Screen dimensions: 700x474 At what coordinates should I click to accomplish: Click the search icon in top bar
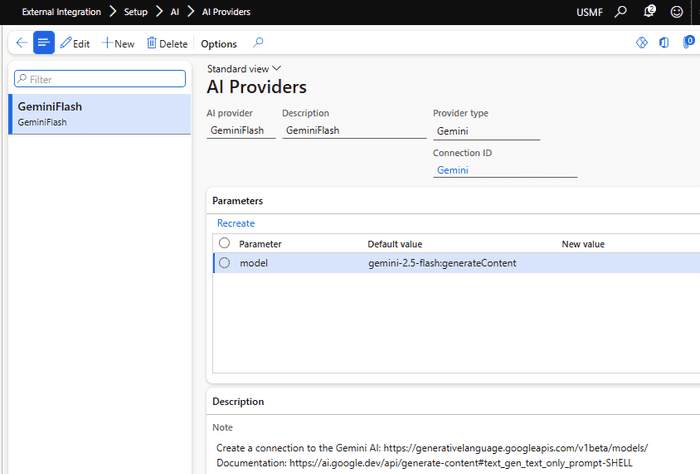[621, 12]
